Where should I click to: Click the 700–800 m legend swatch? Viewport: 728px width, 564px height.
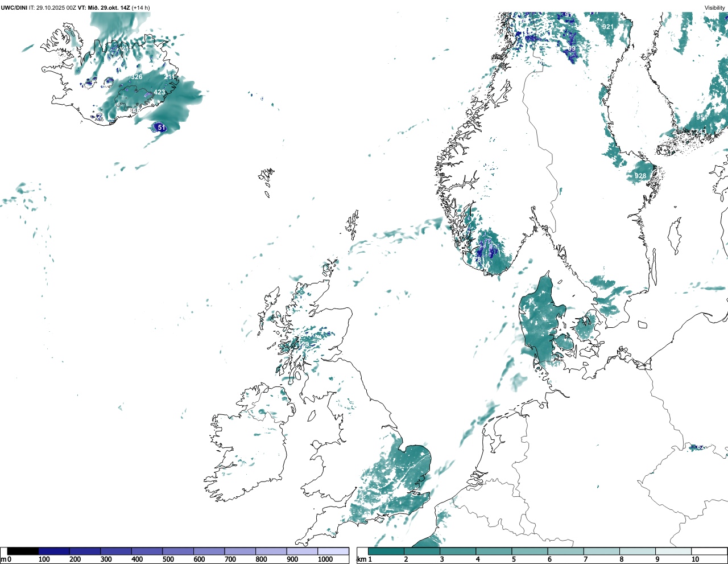[240, 551]
